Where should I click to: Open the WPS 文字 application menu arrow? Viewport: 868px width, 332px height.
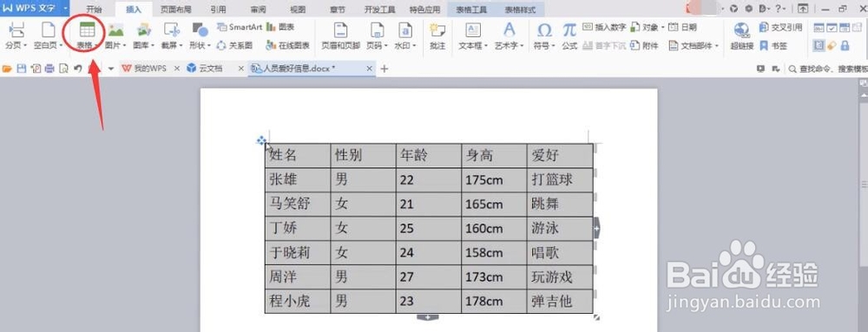pyautogui.click(x=65, y=9)
